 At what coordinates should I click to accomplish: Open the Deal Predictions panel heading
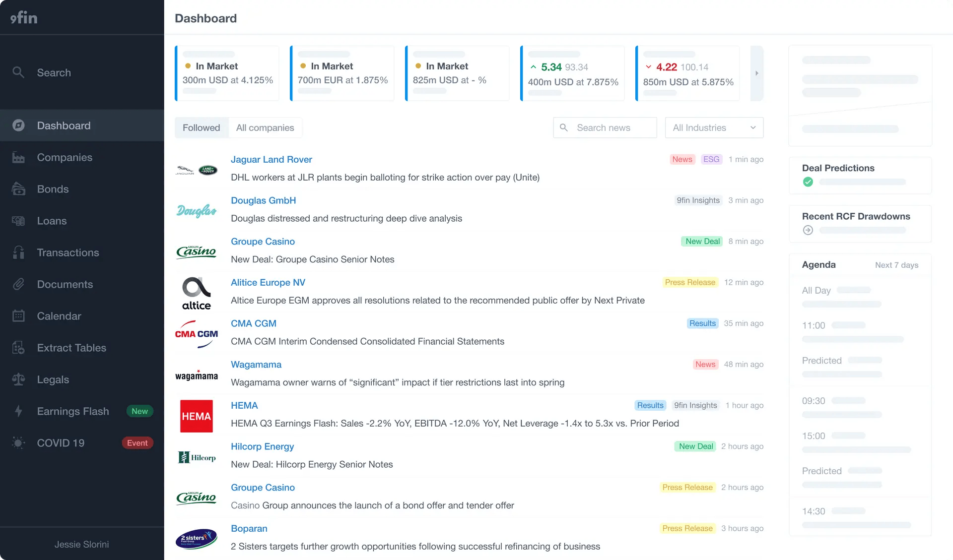click(x=838, y=168)
